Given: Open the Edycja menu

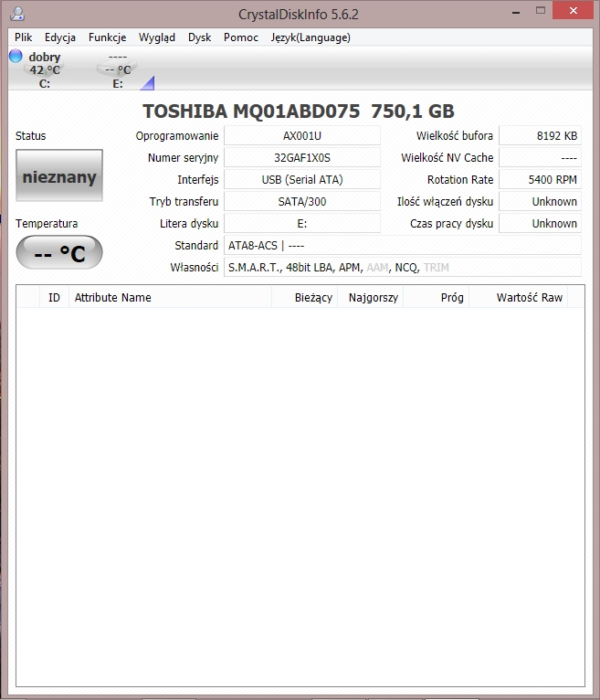Looking at the screenshot, I should 59,37.
